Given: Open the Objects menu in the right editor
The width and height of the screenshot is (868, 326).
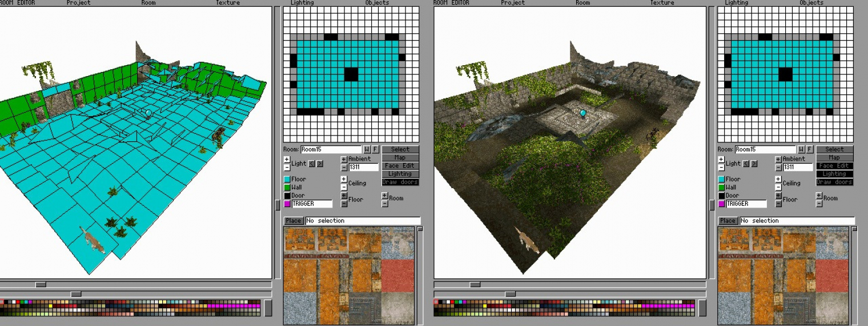Looking at the screenshot, I should click(x=811, y=3).
